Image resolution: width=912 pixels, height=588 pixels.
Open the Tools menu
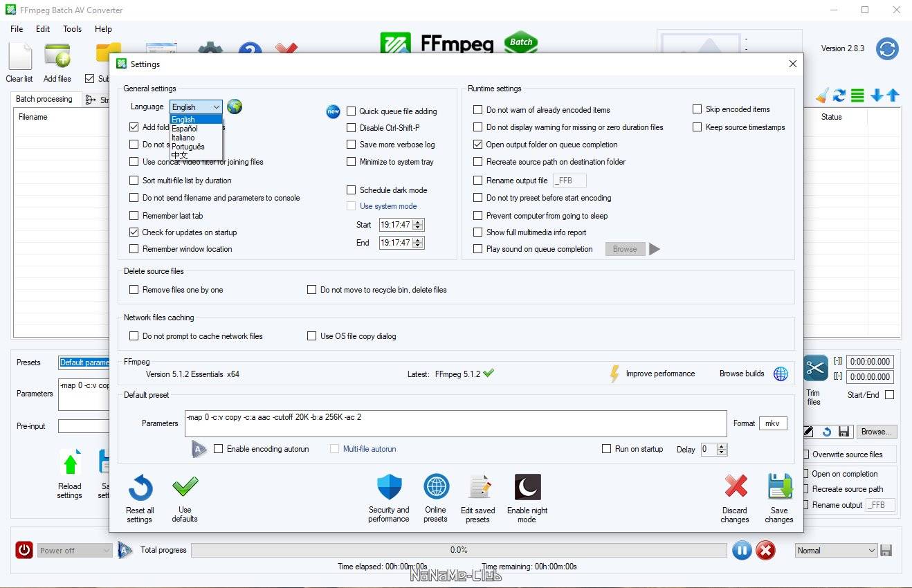[x=72, y=29]
